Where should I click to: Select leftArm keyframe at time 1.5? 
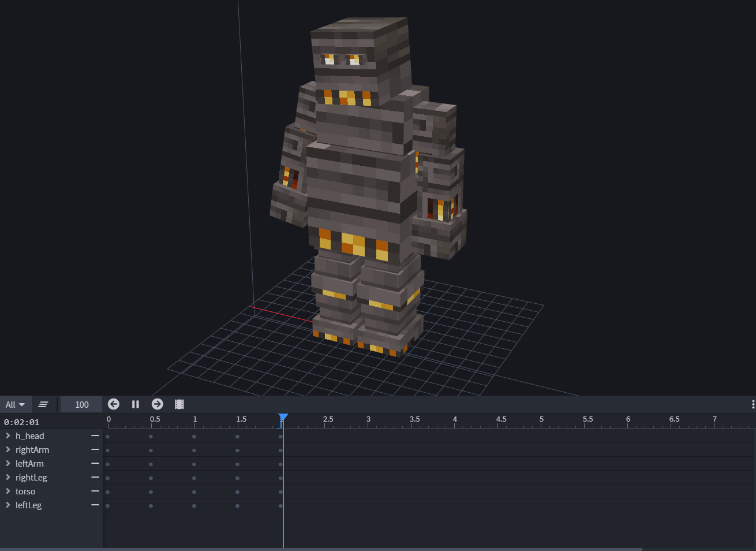pyautogui.click(x=237, y=464)
